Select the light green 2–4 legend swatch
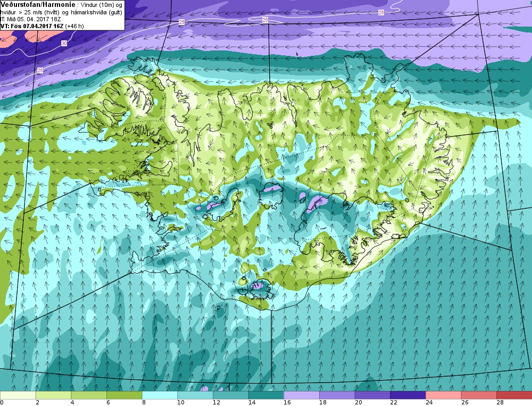The width and height of the screenshot is (532, 406). pyautogui.click(x=53, y=395)
